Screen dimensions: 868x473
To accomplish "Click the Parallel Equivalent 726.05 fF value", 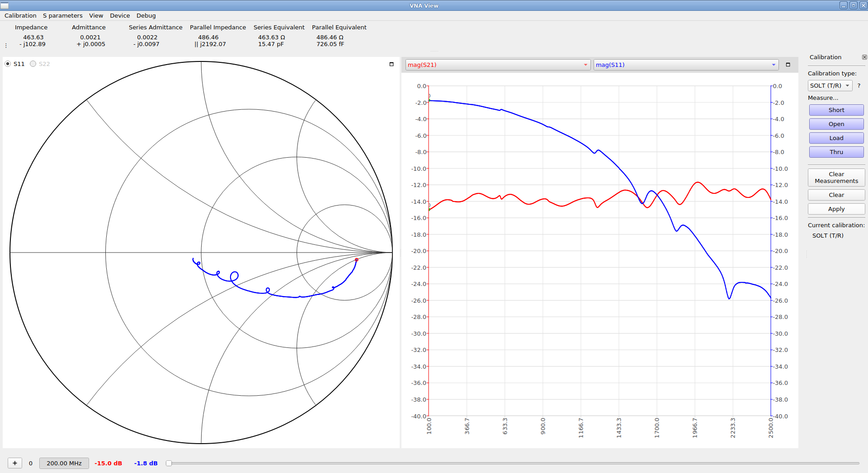I will pos(330,44).
